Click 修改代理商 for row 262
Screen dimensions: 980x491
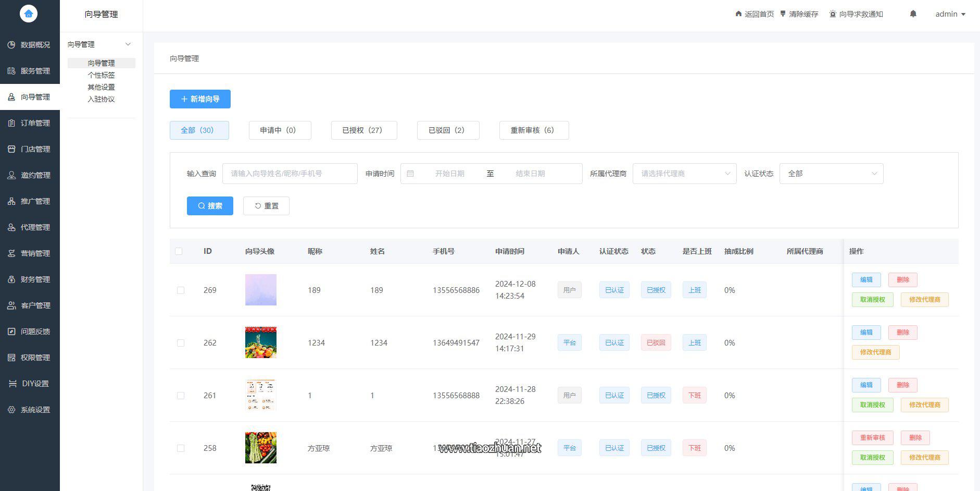pos(875,352)
